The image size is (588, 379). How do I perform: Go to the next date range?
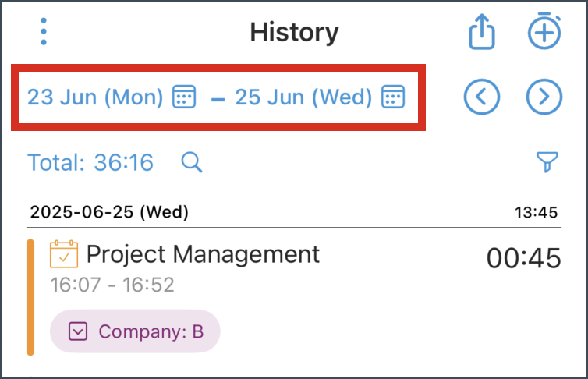pyautogui.click(x=544, y=97)
